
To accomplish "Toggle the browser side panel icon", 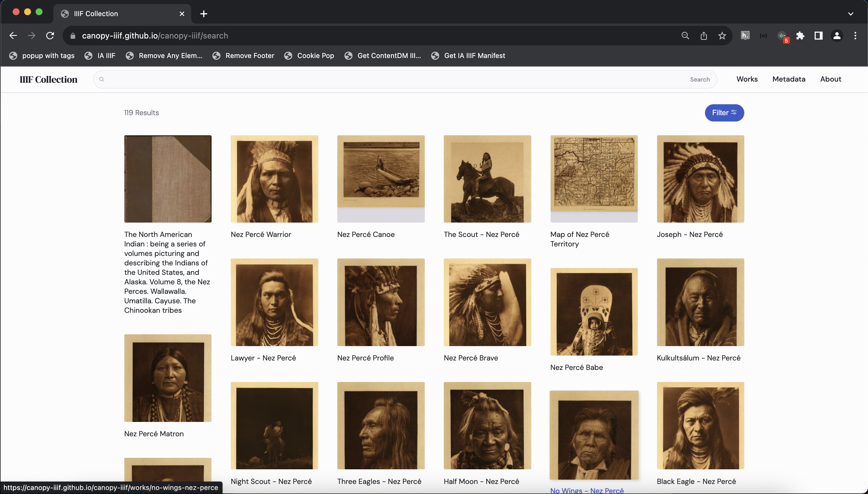I will coord(819,36).
